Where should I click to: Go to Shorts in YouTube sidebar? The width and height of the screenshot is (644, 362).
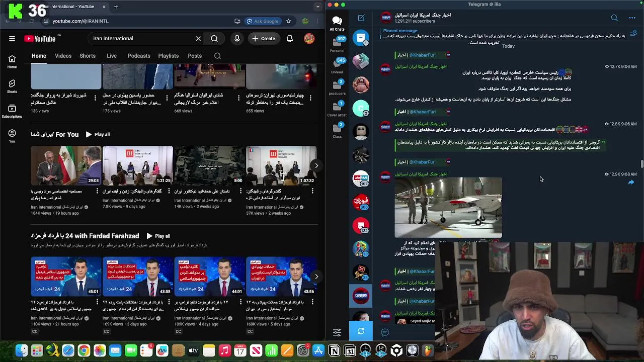[12, 86]
